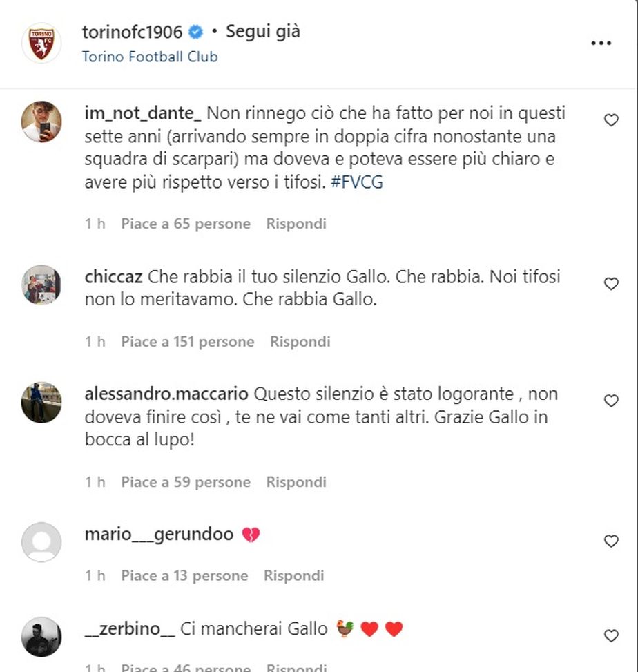View Piace a 13 persone on mario__gerundoo's comment
Viewport: 638px width, 672px height.
pos(183,575)
